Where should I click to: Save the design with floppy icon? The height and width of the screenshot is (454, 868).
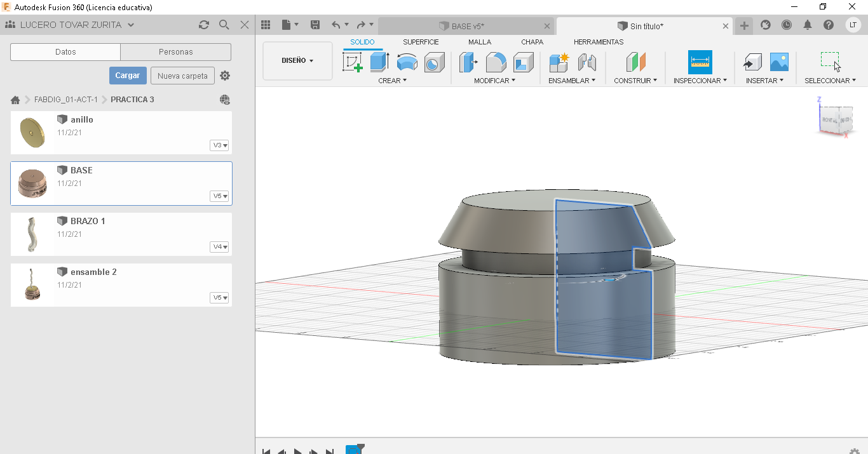(315, 25)
